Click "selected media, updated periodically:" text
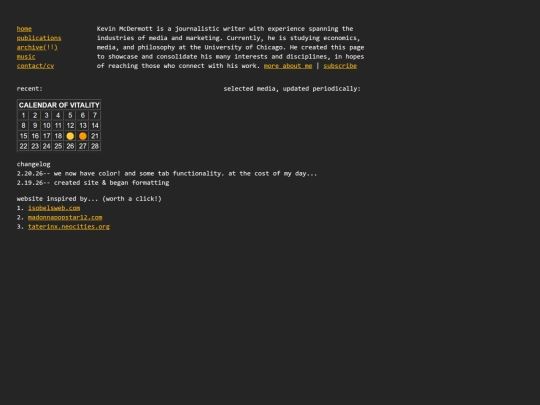Screen dimensions: 540x405 pyautogui.click(x=292, y=89)
